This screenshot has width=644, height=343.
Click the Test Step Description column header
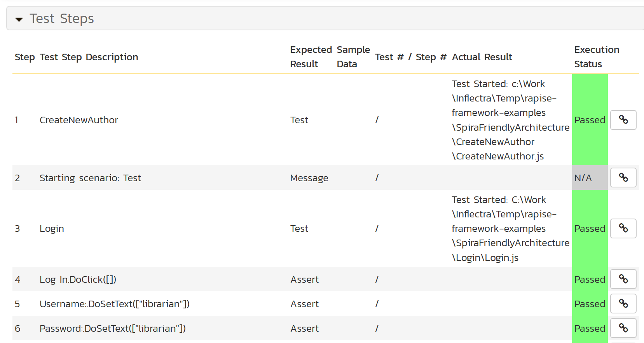point(89,57)
